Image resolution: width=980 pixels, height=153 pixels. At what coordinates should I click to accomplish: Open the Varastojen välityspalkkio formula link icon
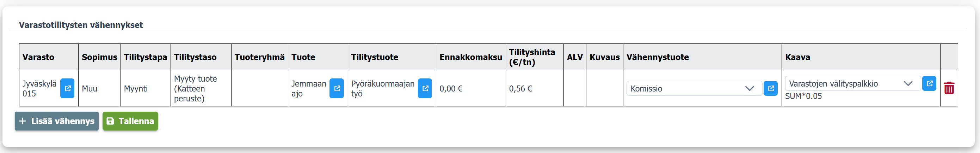click(x=929, y=83)
